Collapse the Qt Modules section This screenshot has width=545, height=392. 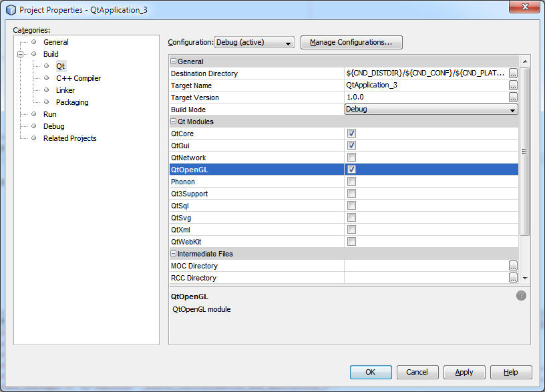pyautogui.click(x=173, y=122)
